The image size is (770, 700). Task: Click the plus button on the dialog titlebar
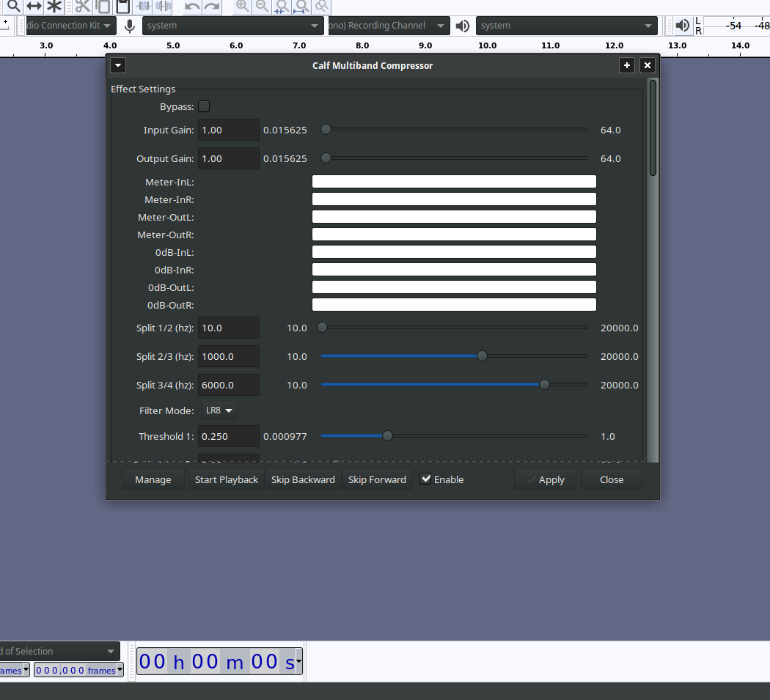point(627,65)
